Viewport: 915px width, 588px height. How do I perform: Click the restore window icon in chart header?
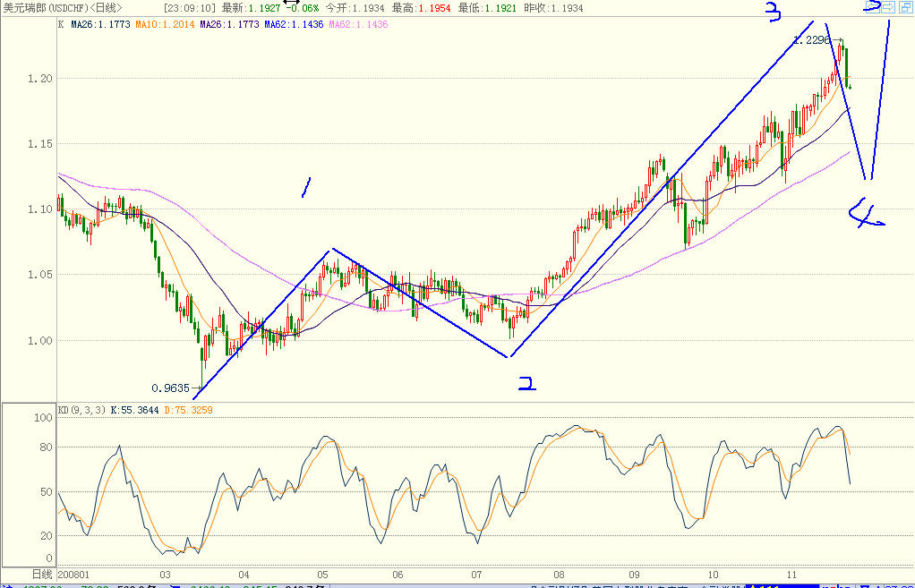(905, 7)
